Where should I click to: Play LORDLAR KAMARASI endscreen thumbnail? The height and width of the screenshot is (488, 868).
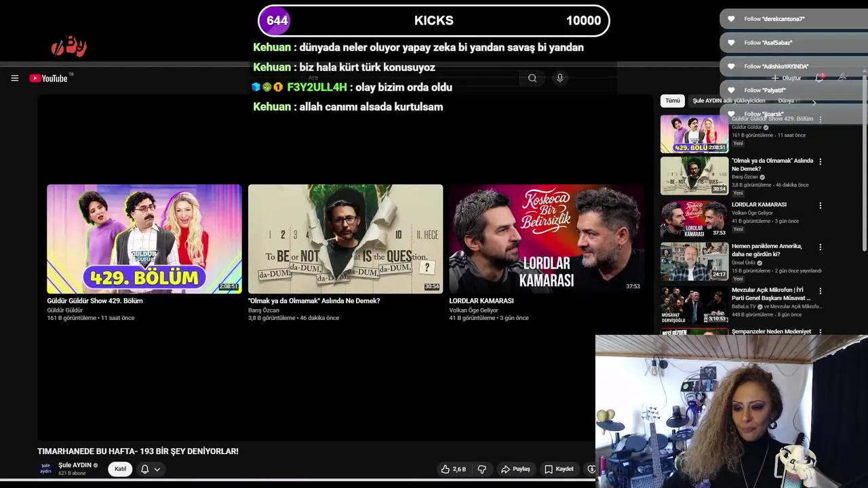546,239
